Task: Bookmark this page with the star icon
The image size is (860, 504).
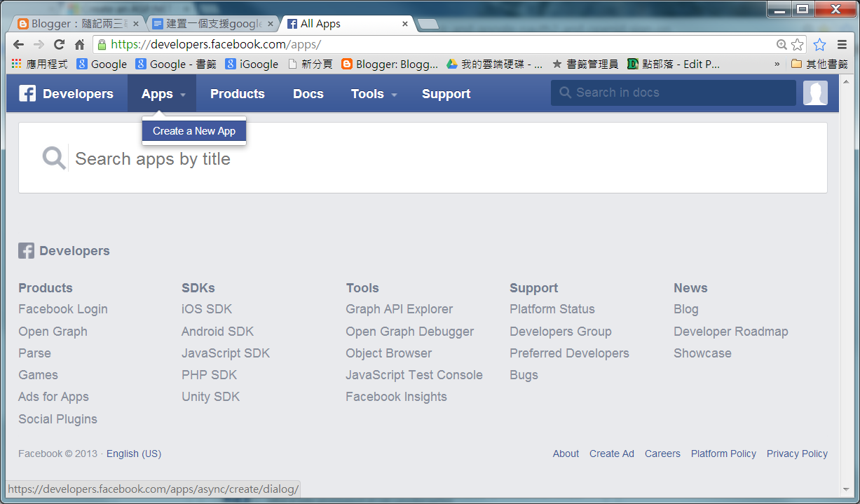Action: click(798, 44)
